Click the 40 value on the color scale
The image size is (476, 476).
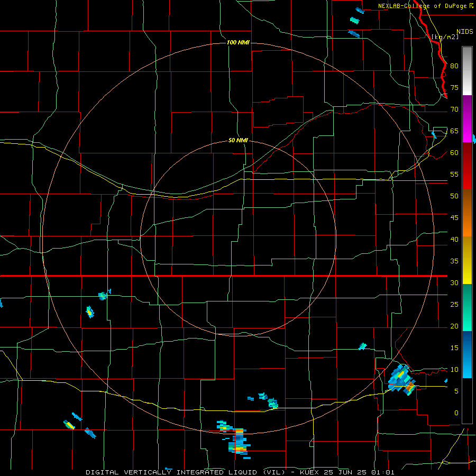pos(454,240)
